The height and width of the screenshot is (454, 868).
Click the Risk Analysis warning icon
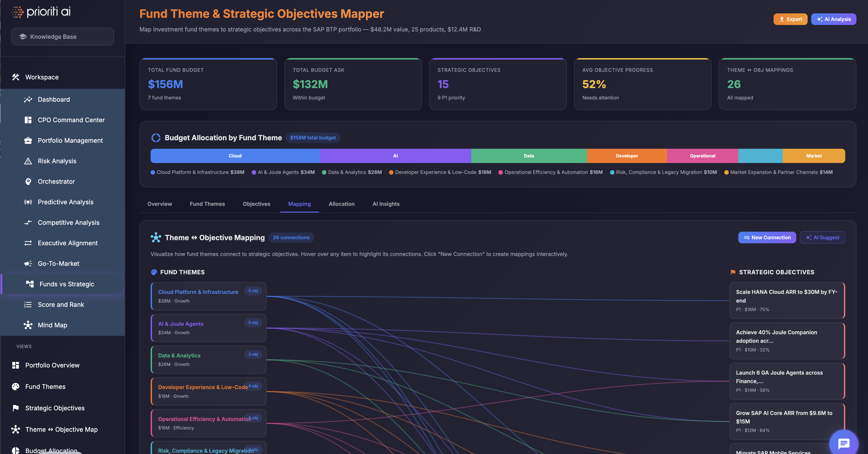click(x=28, y=161)
